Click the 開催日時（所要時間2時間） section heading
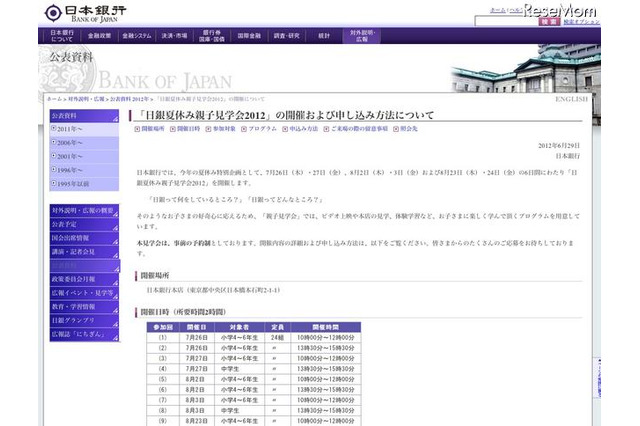 coord(183,312)
